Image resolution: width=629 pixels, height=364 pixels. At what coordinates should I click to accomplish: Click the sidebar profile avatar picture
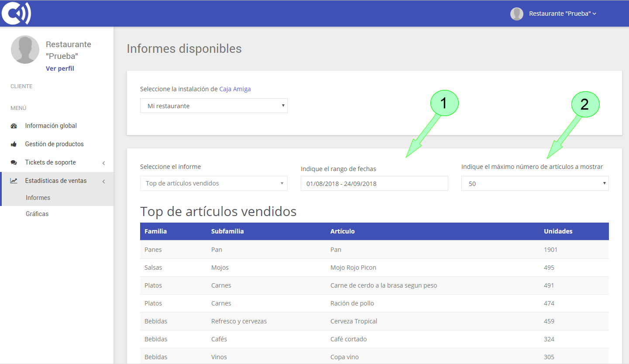pyautogui.click(x=25, y=49)
